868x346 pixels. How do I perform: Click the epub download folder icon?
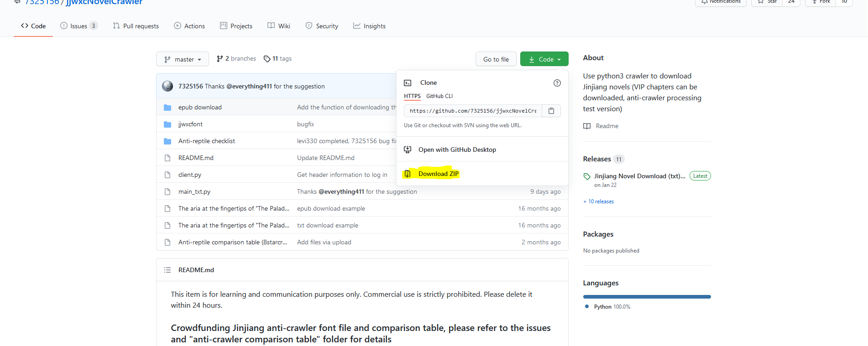(167, 108)
